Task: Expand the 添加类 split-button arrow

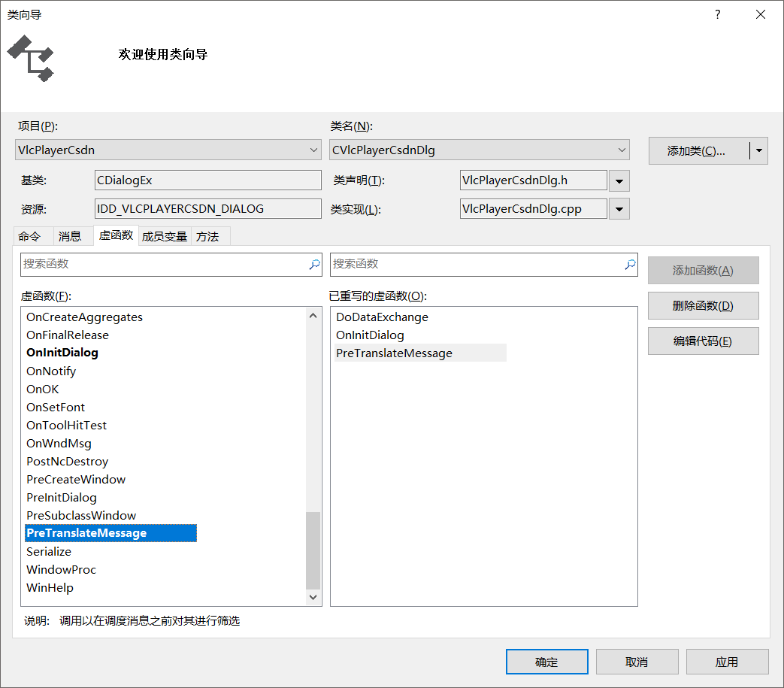Action: coord(759,150)
